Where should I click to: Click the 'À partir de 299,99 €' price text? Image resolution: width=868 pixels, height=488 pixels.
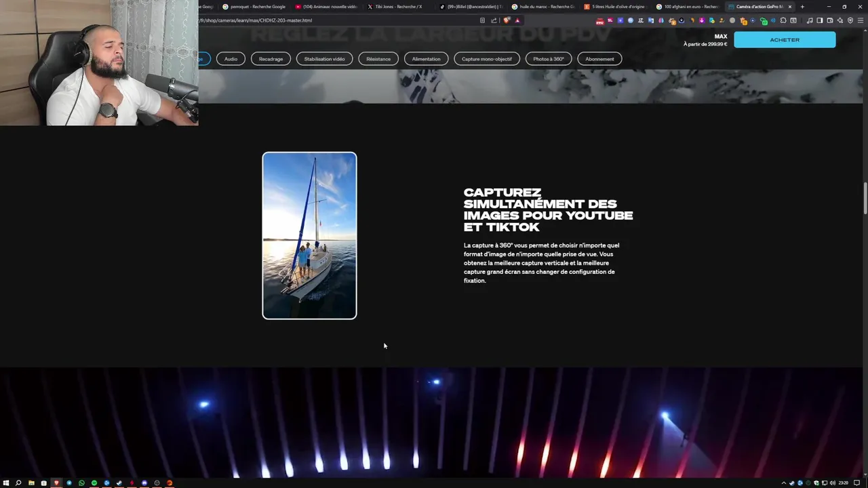[x=705, y=44]
